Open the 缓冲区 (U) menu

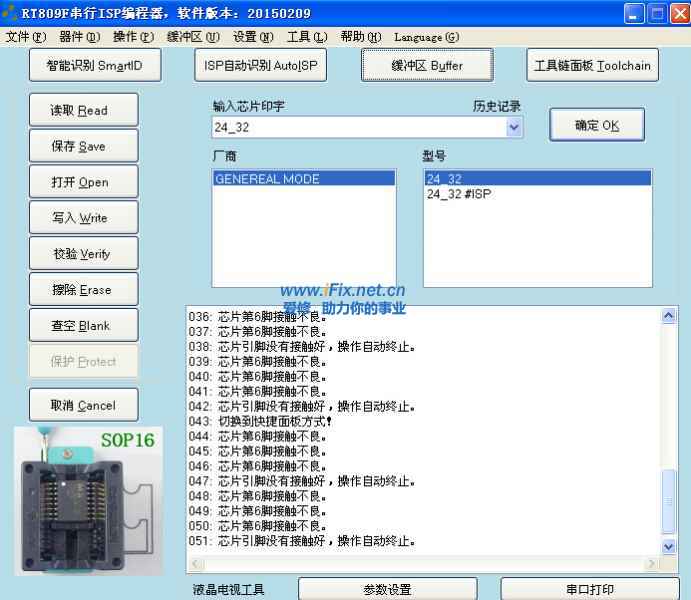(x=193, y=37)
